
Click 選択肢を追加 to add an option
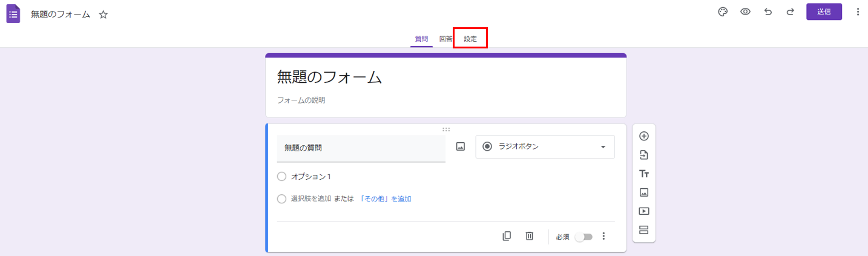311,199
